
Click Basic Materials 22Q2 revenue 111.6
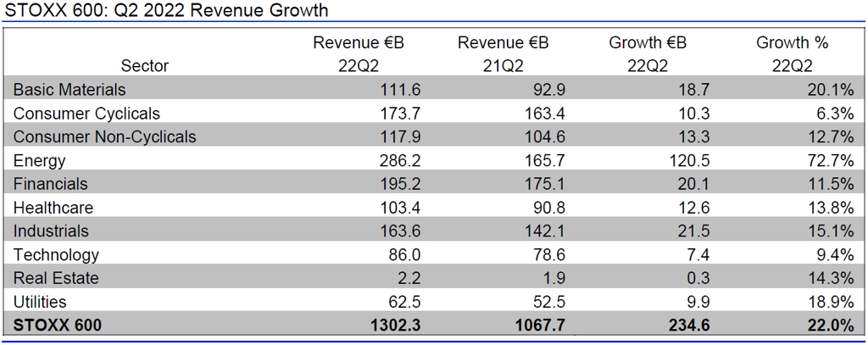pyautogui.click(x=398, y=89)
